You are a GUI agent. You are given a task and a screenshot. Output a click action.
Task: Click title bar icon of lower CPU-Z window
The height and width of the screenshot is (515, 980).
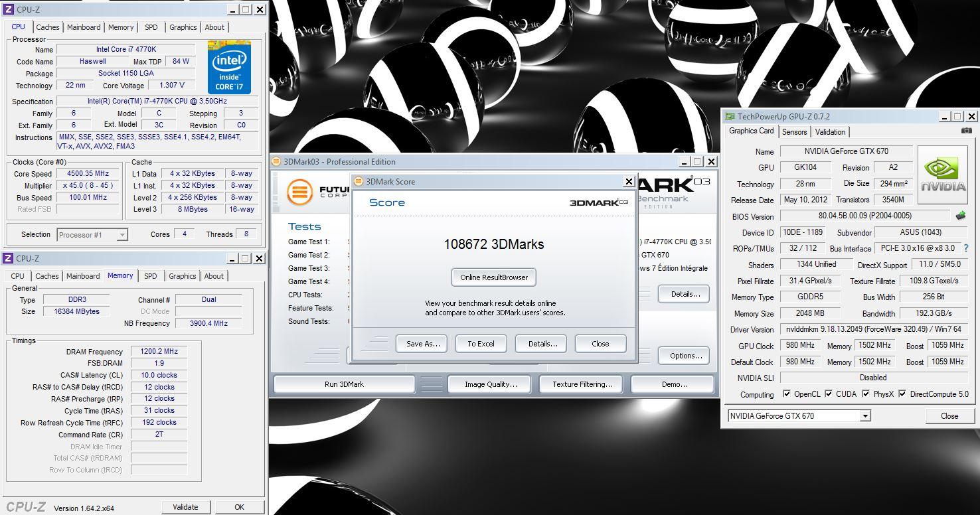coord(9,258)
